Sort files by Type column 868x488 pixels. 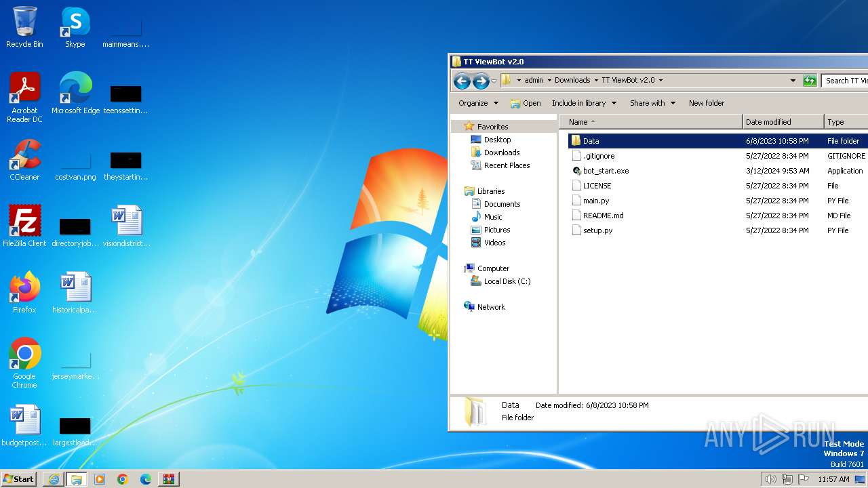pos(846,122)
